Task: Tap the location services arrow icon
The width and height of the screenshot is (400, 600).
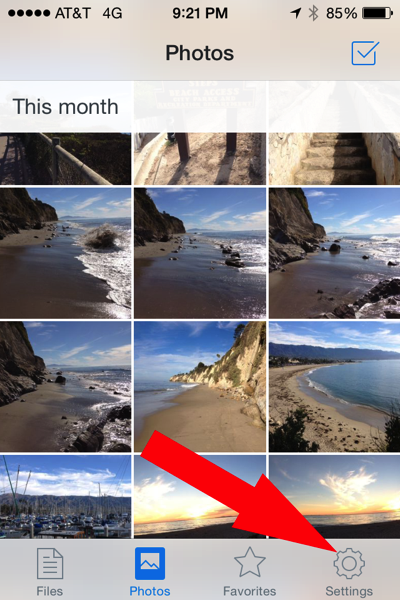Action: (296, 13)
